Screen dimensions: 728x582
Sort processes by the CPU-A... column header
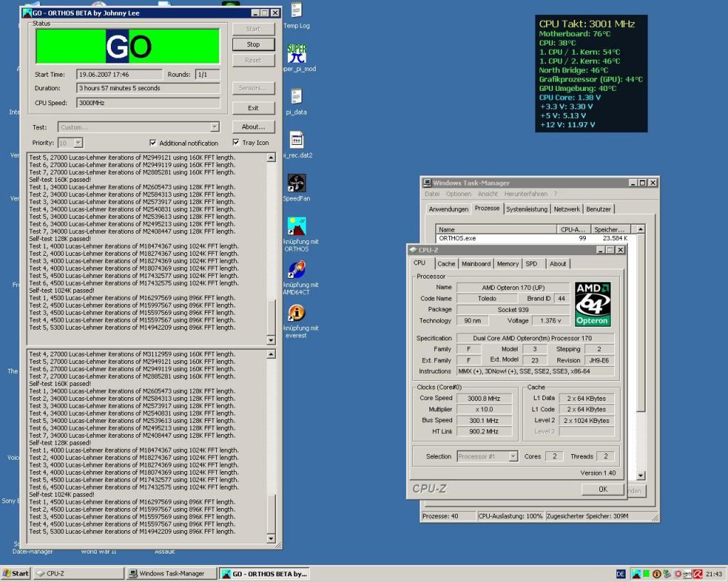574,230
